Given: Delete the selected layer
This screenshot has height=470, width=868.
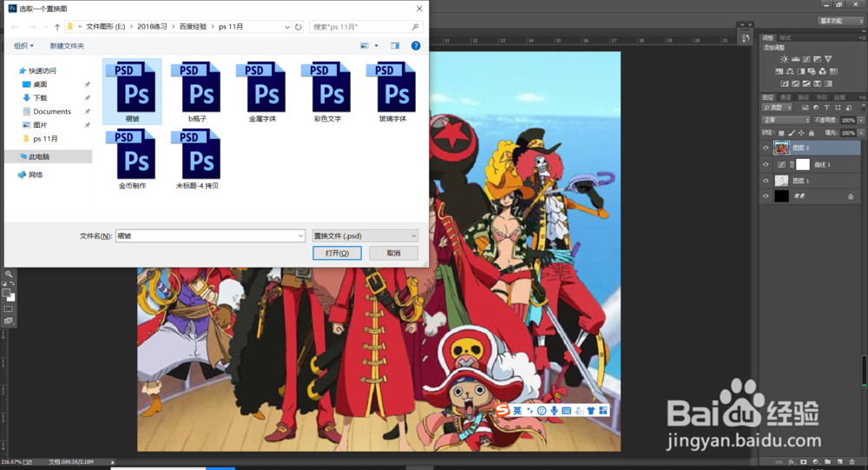Looking at the screenshot, I should pyautogui.click(x=852, y=461).
